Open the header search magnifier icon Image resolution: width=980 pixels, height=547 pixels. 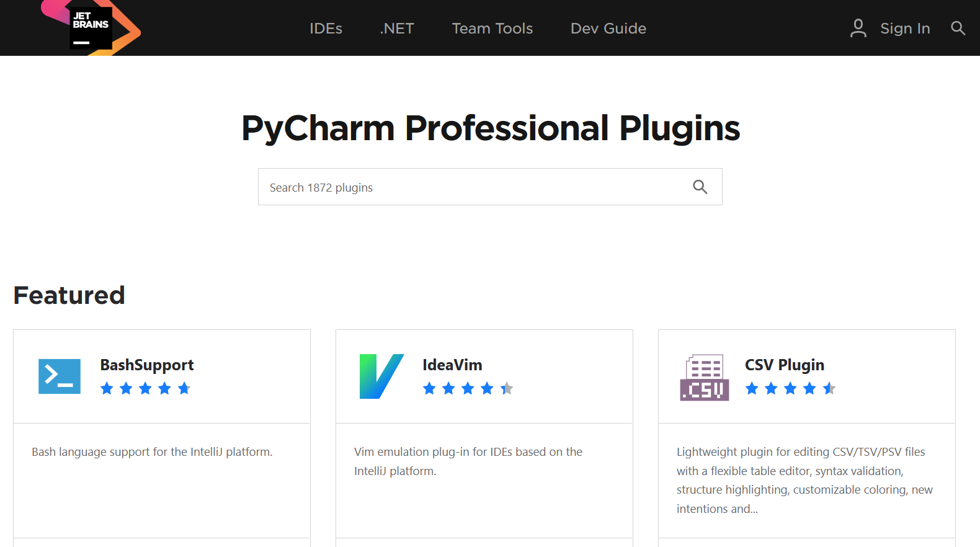(x=958, y=28)
